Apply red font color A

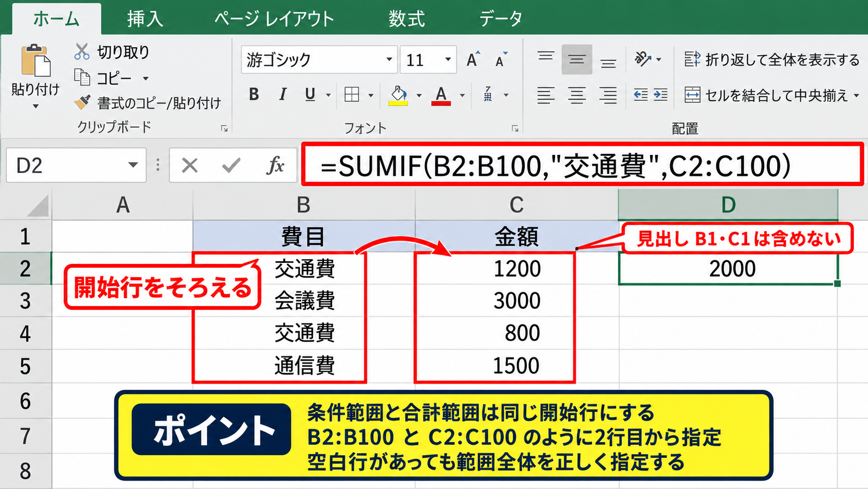click(441, 95)
